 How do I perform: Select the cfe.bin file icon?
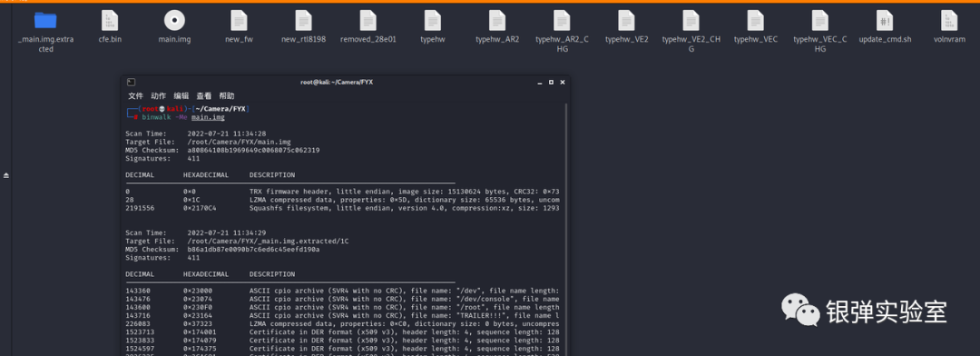[x=110, y=21]
